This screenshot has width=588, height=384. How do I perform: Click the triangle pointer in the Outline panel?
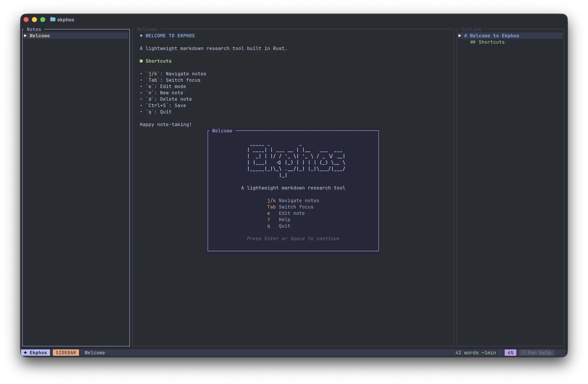coord(460,36)
